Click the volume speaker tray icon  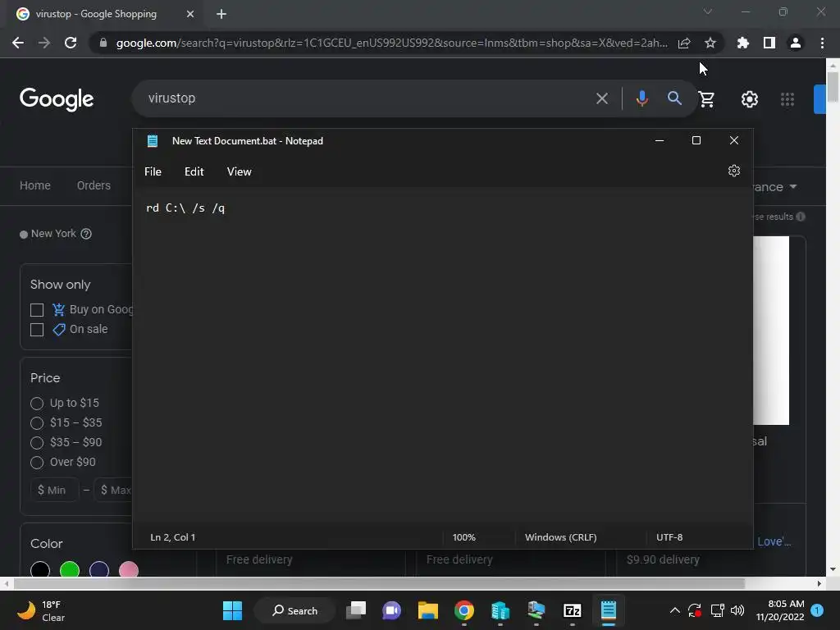737,610
